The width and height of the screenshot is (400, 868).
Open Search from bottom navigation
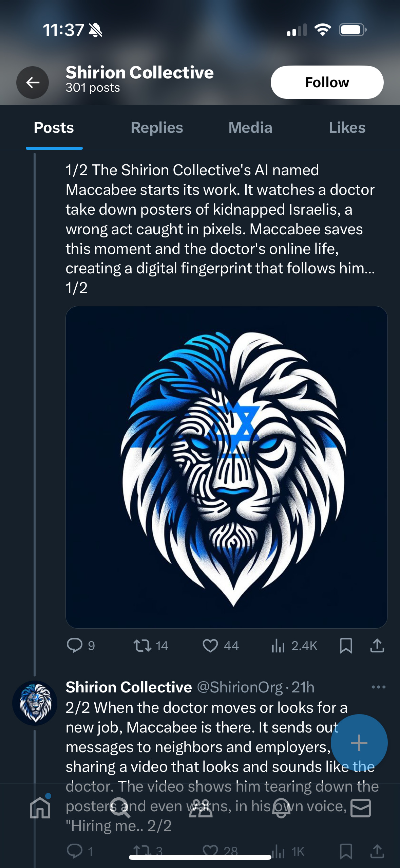pos(120,808)
